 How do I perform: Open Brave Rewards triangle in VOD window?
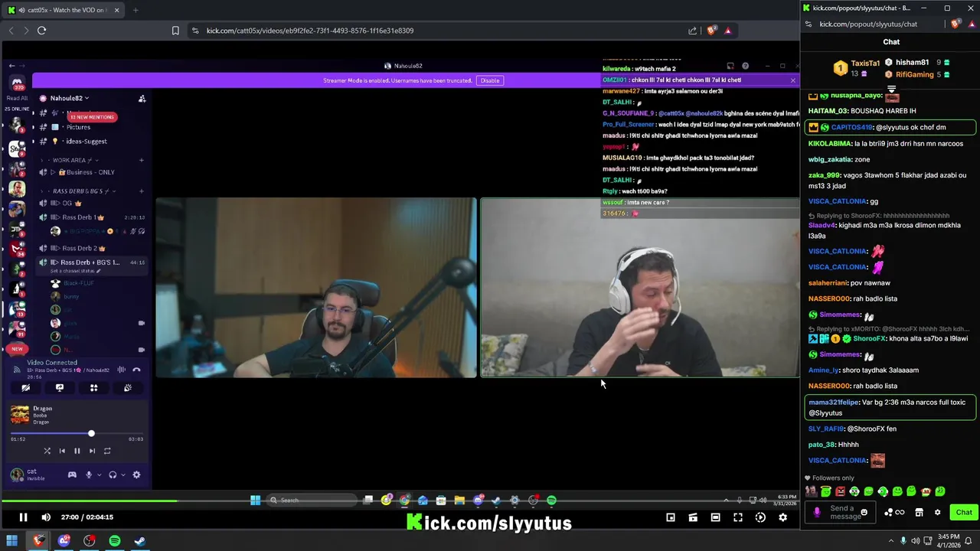pos(727,31)
